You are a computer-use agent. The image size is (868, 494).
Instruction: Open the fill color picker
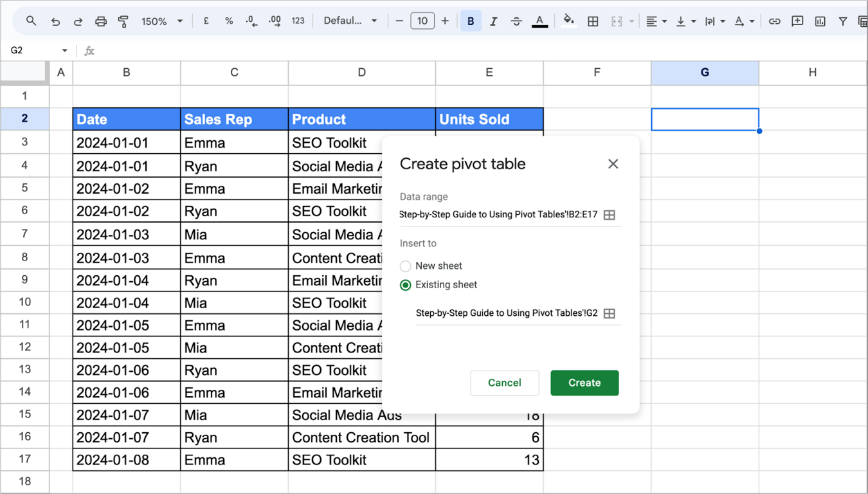click(569, 21)
